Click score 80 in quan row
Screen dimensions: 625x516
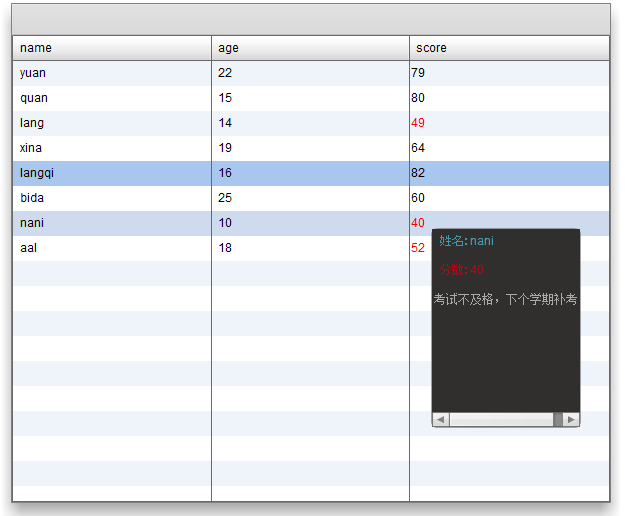418,98
